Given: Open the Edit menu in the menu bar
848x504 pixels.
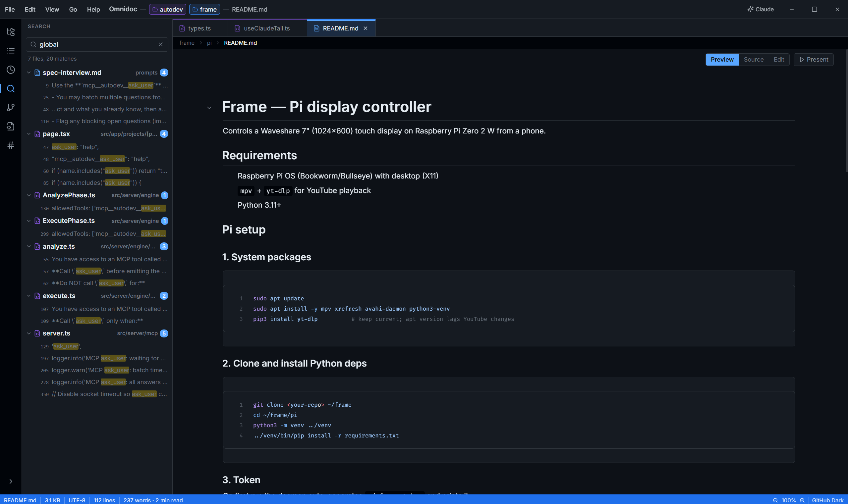Looking at the screenshot, I should coord(30,9).
